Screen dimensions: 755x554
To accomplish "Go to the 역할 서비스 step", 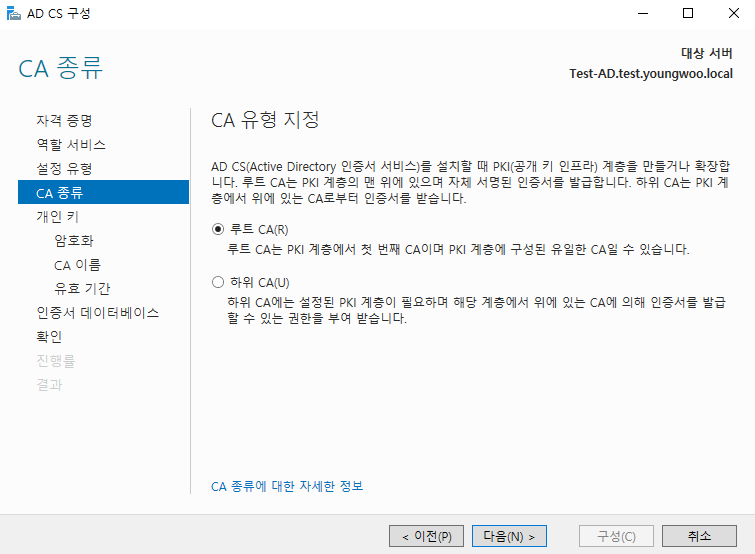I will (x=71, y=144).
